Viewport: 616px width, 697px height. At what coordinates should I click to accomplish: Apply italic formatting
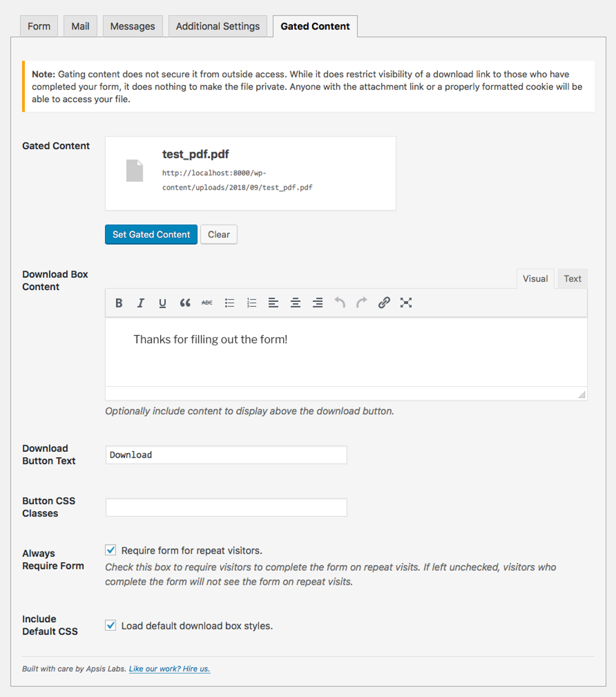click(140, 303)
